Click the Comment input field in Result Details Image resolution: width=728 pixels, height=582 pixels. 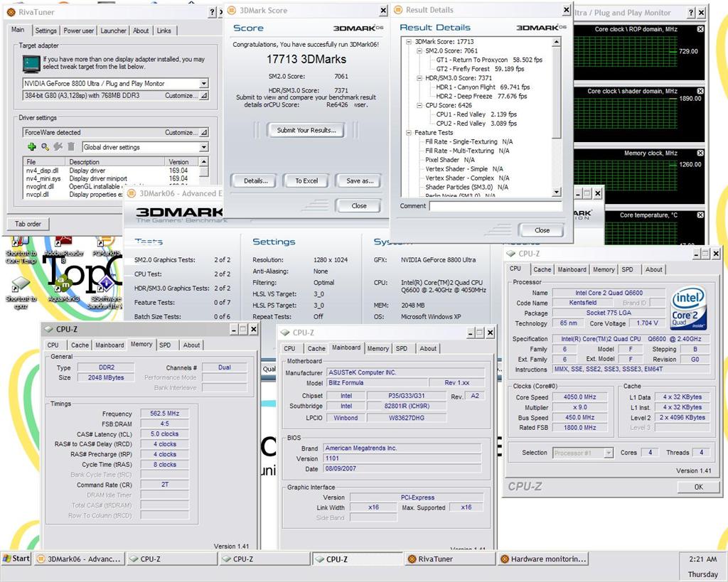(x=496, y=206)
